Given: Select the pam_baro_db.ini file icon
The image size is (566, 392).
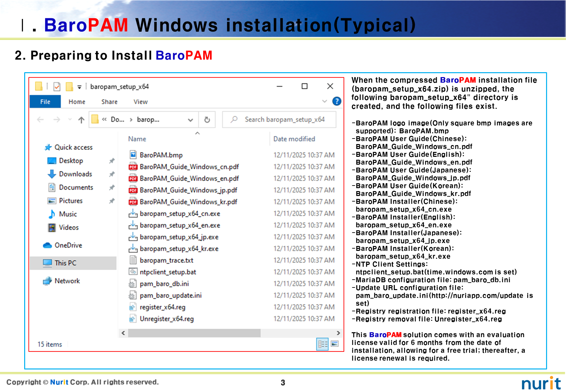Looking at the screenshot, I should tap(133, 284).
